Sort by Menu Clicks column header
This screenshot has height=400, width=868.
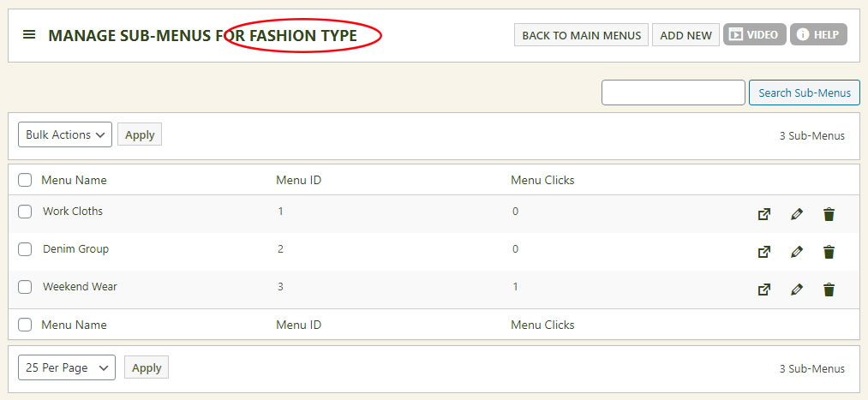(x=542, y=181)
